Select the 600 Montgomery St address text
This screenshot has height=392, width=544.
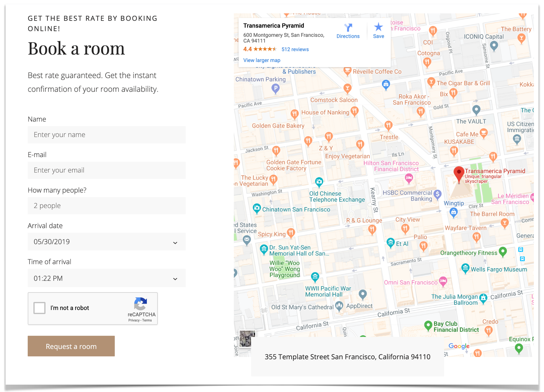(x=284, y=38)
